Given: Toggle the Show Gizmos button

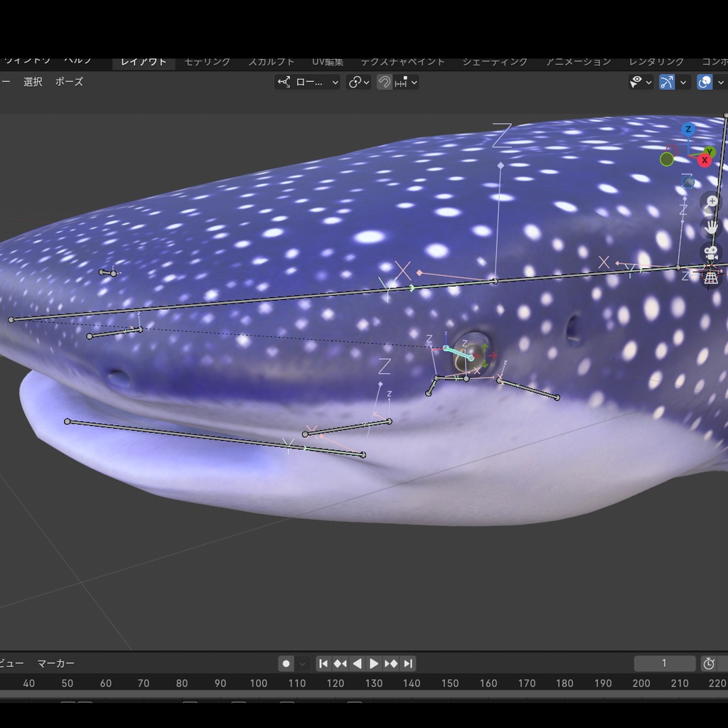Looking at the screenshot, I should 666,82.
